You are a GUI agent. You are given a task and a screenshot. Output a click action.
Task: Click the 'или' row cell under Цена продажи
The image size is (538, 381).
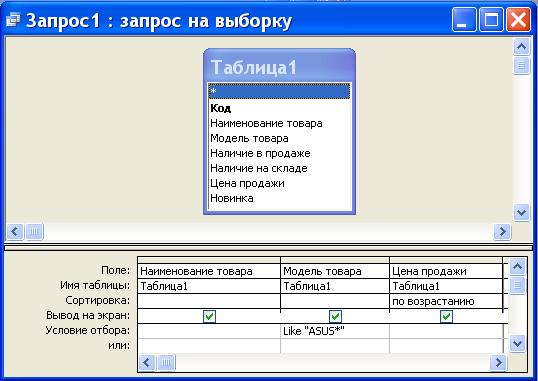tap(446, 346)
